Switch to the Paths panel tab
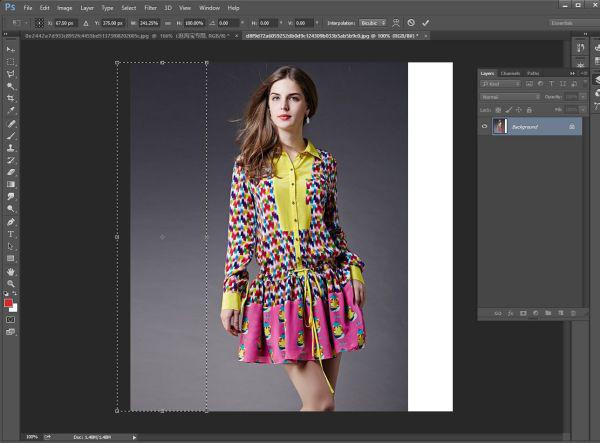 coord(533,73)
